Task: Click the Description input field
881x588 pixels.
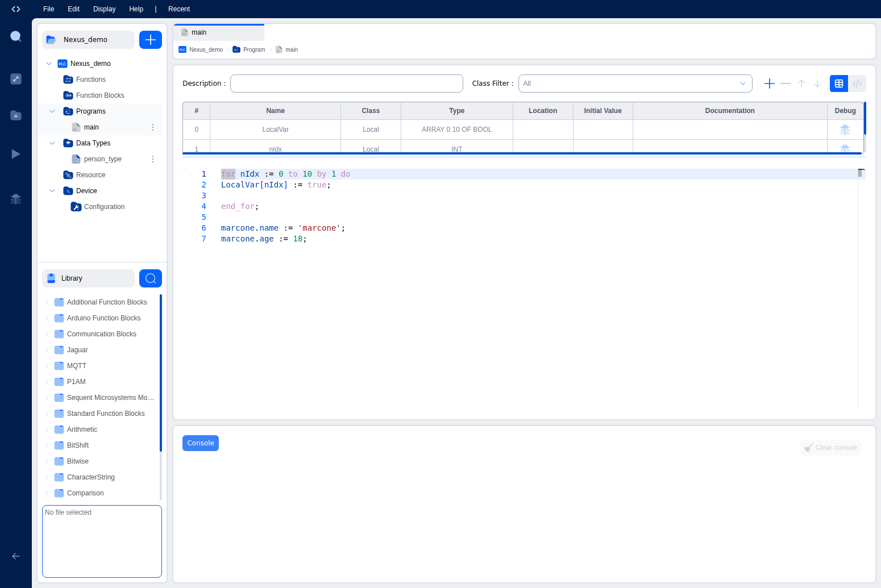Action: click(x=347, y=84)
